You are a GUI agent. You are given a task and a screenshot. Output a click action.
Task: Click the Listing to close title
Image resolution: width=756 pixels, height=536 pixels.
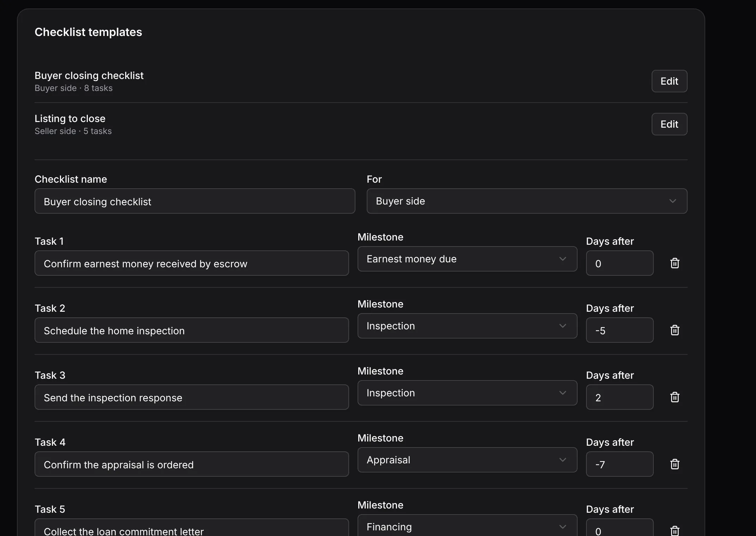(x=70, y=118)
